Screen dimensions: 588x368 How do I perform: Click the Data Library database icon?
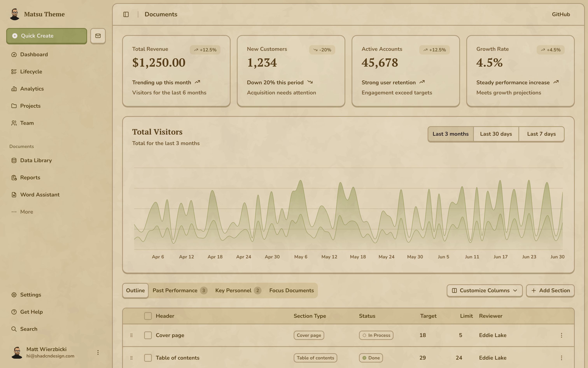coord(14,160)
